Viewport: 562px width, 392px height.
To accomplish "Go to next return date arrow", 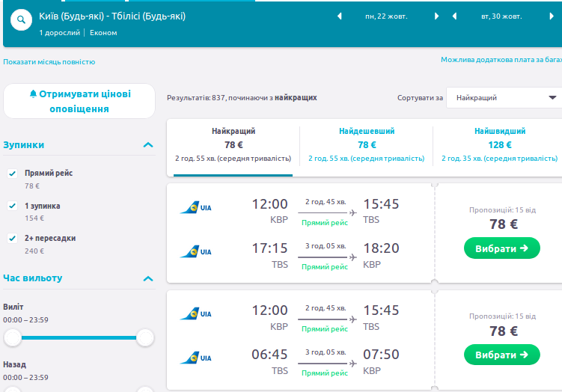I will click(552, 16).
